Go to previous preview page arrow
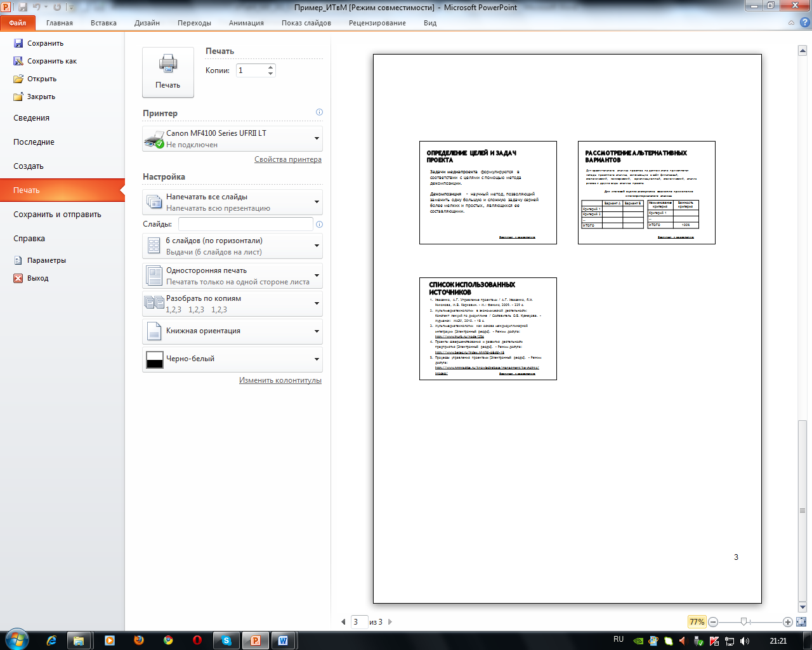This screenshot has width=812, height=650. click(343, 622)
